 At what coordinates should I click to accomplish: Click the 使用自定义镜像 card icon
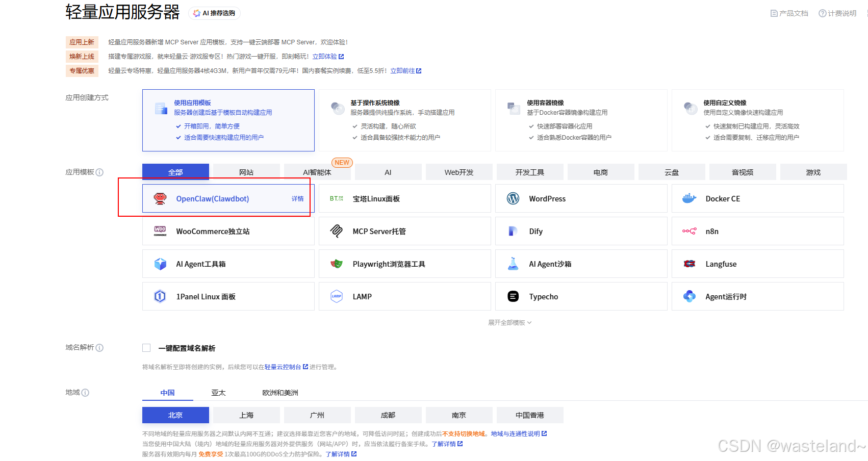pos(690,108)
